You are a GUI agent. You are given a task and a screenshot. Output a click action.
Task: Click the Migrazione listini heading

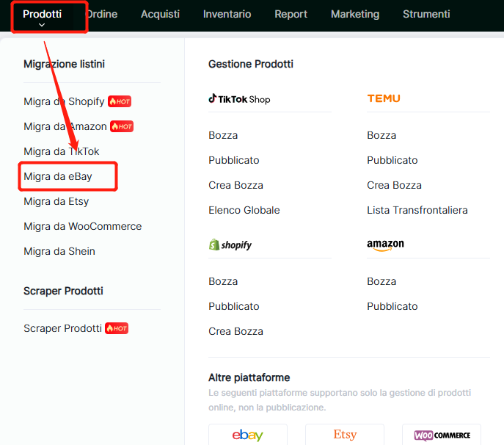tap(65, 64)
